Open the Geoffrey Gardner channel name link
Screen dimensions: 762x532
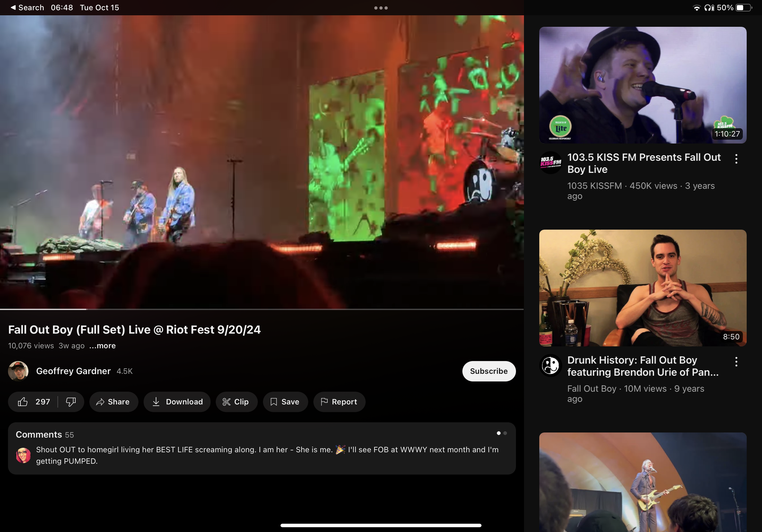point(73,371)
